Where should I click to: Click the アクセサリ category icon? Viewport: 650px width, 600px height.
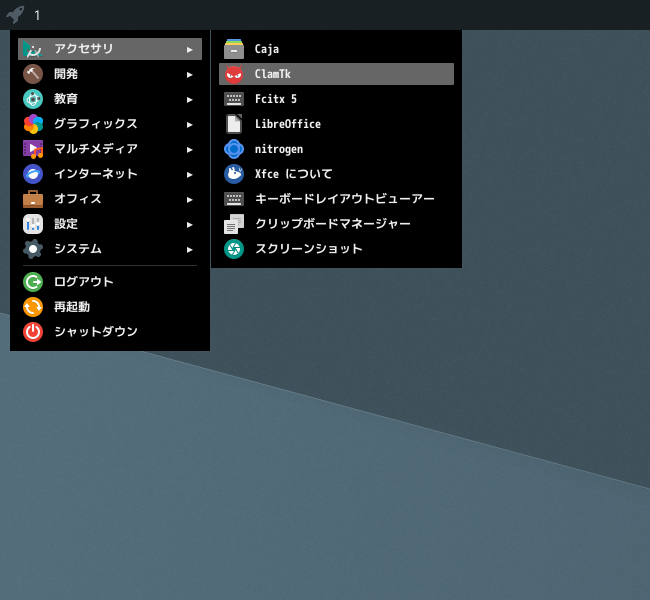(x=33, y=49)
